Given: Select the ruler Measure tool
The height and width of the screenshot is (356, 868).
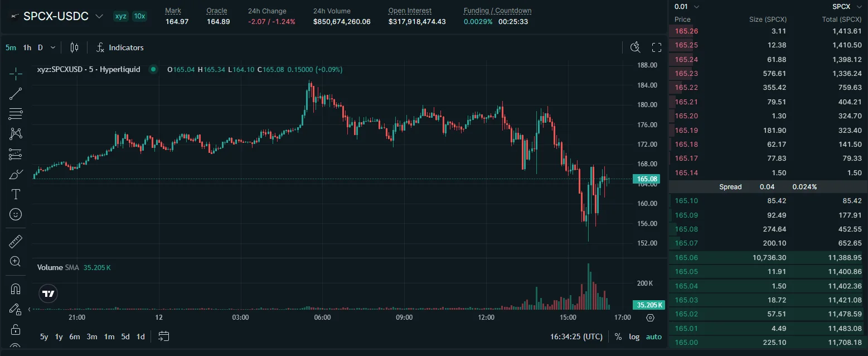Looking at the screenshot, I should pyautogui.click(x=16, y=241).
